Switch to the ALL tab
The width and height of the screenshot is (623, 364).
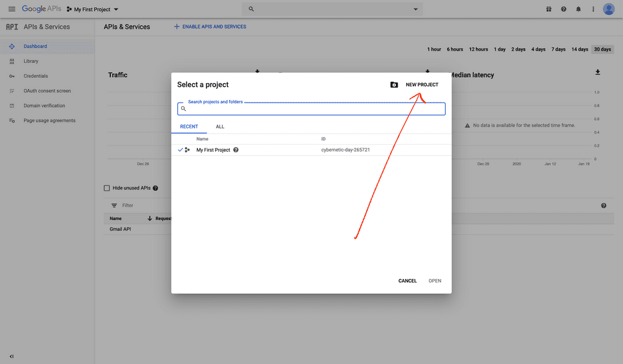tap(220, 127)
